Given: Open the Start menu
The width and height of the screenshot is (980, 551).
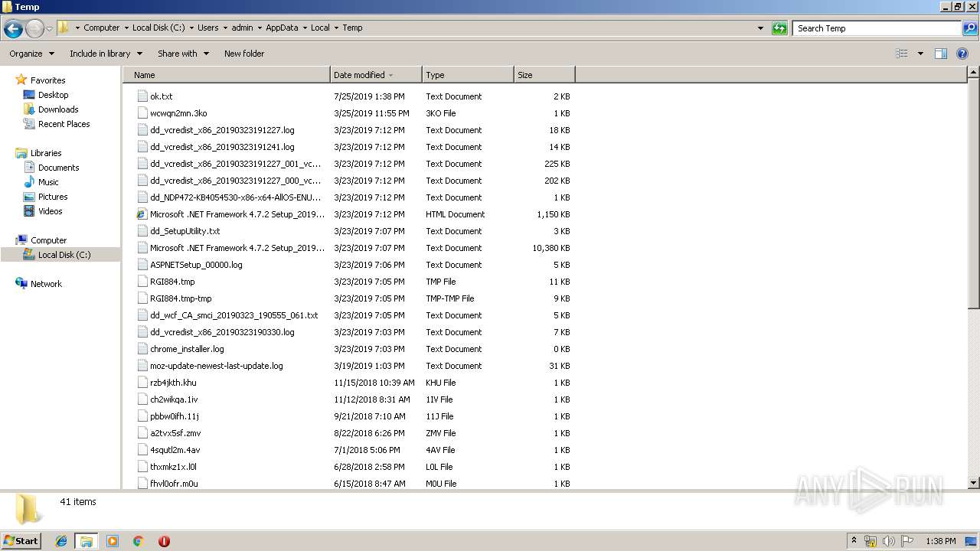Looking at the screenshot, I should [x=21, y=540].
